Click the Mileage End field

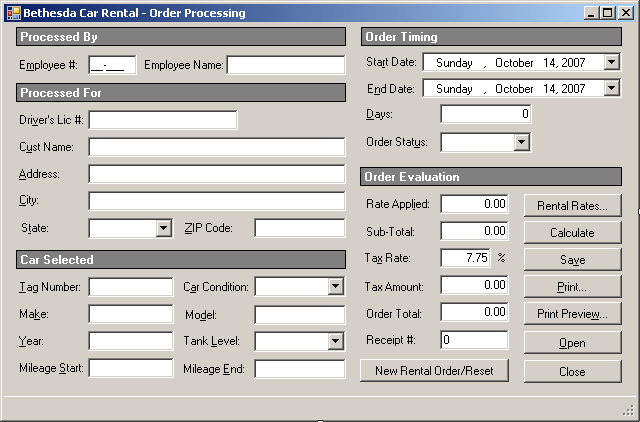300,369
